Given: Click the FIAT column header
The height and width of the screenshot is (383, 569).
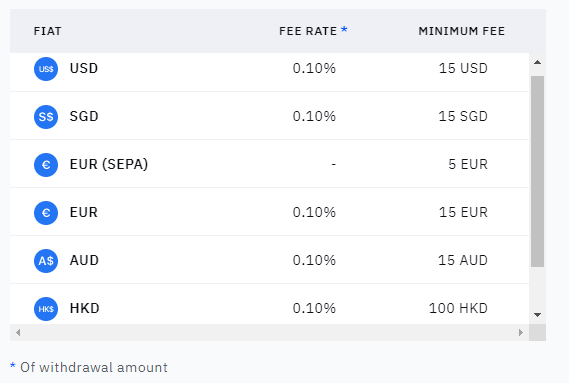Looking at the screenshot, I should (x=48, y=31).
